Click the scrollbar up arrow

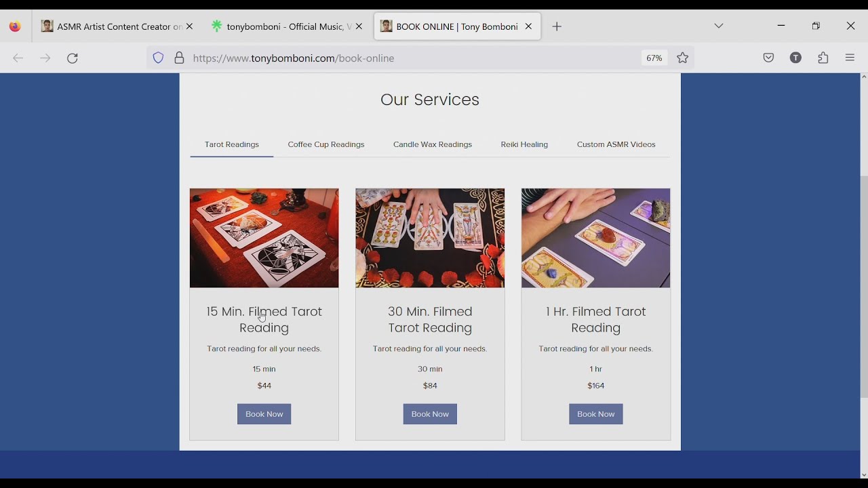point(864,77)
